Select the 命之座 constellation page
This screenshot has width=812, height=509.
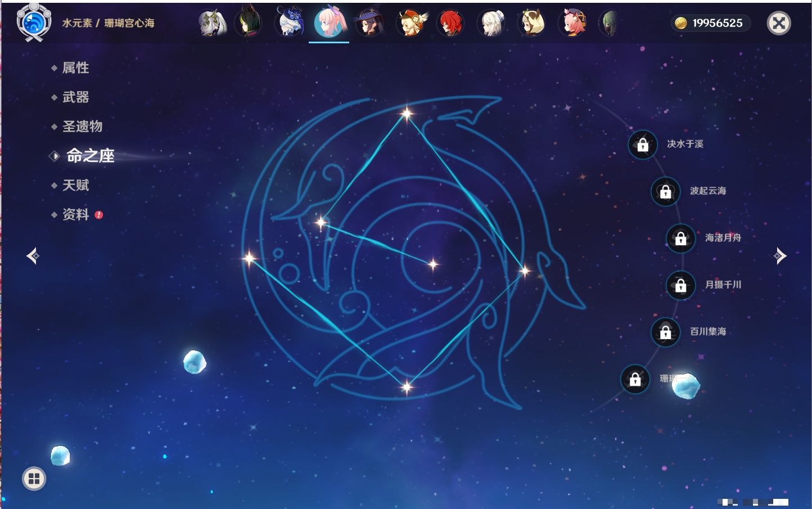pos(91,156)
